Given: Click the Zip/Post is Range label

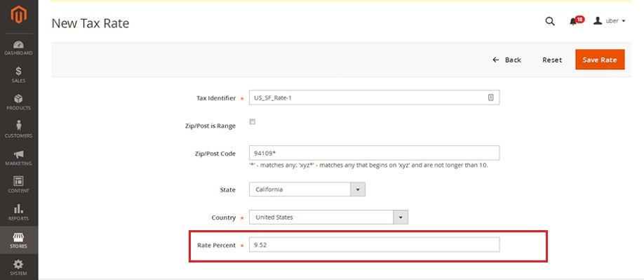Looking at the screenshot, I should pyautogui.click(x=210, y=126).
